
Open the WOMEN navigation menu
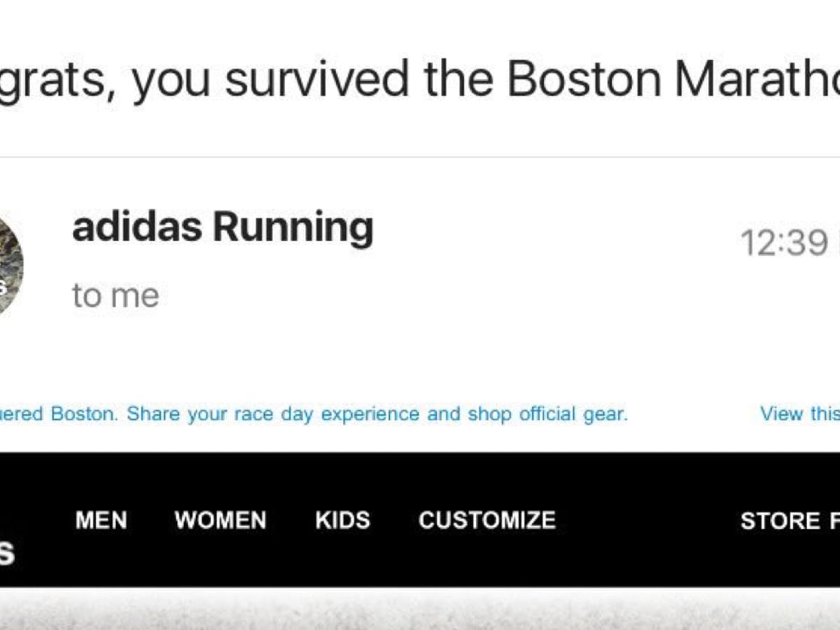(220, 520)
